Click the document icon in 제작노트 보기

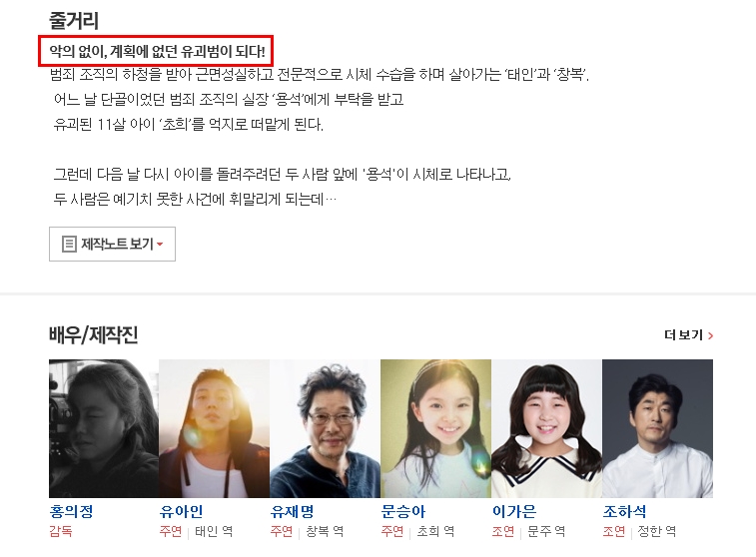point(69,244)
